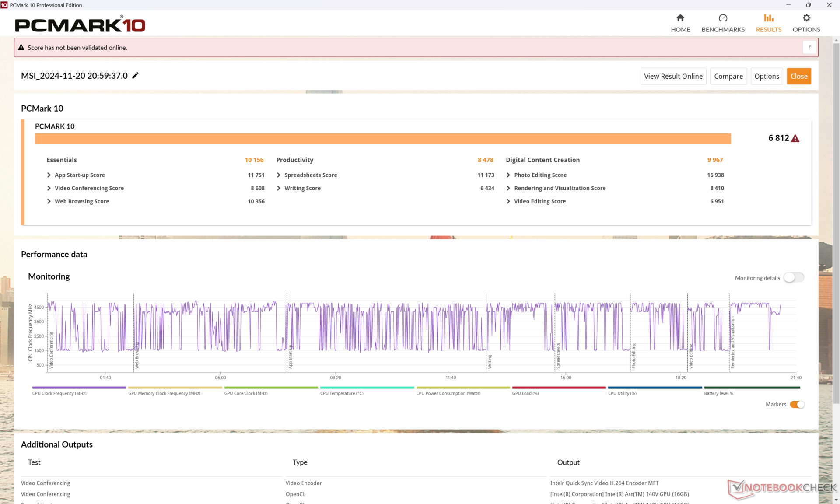
Task: Click the orange Close button
Action: 798,76
